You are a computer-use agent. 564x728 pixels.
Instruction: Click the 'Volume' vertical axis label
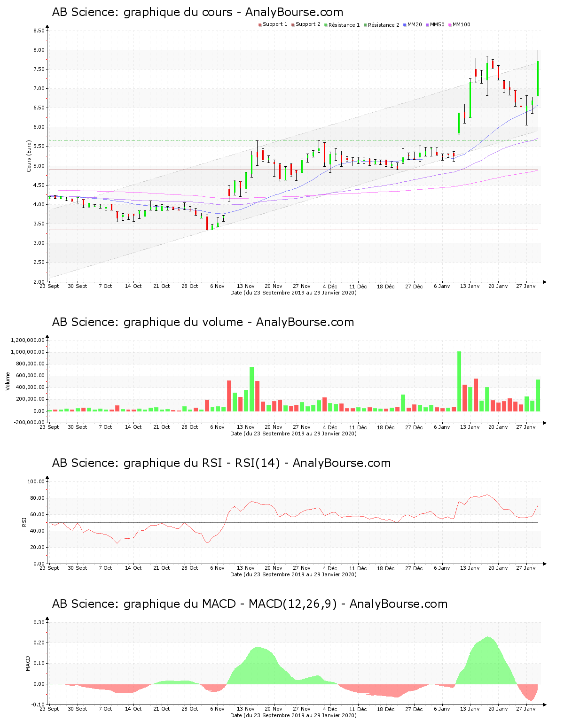click(x=8, y=381)
